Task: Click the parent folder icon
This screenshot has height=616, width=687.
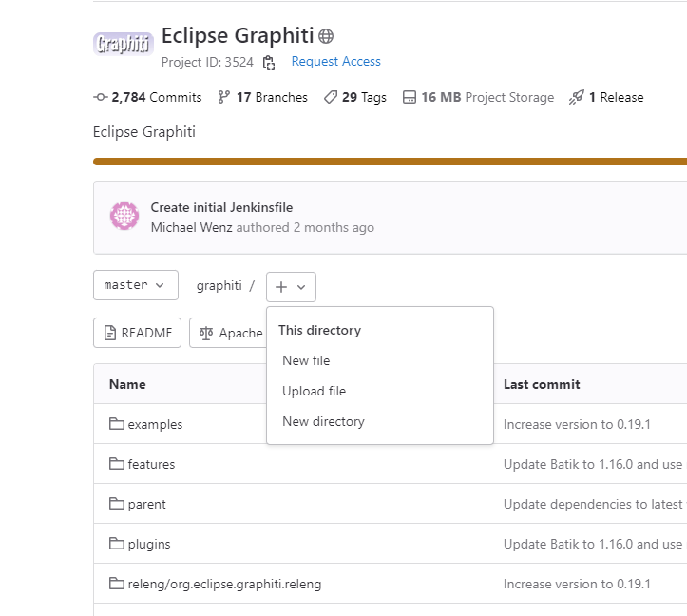Action: click(x=117, y=503)
